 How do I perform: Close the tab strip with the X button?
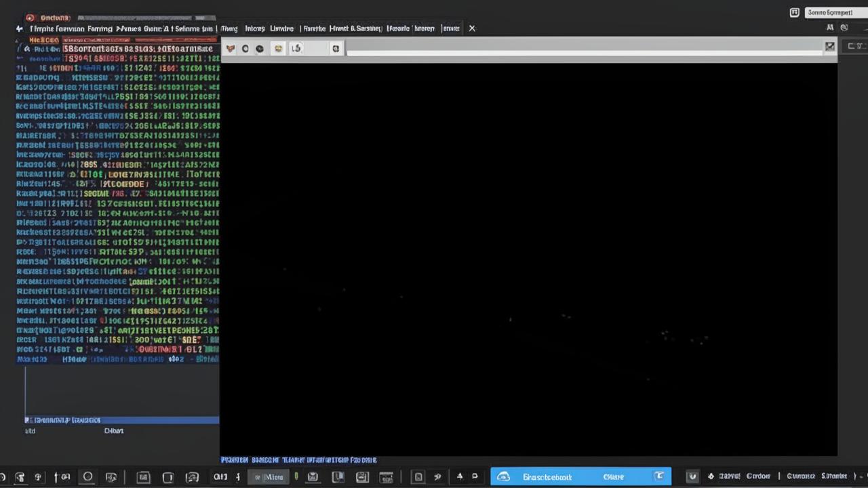click(472, 28)
